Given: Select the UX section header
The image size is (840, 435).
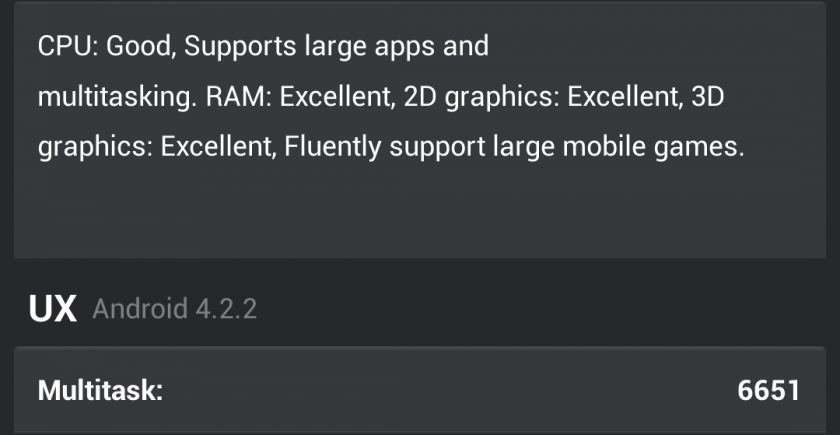Looking at the screenshot, I should pyautogui.click(x=52, y=308).
